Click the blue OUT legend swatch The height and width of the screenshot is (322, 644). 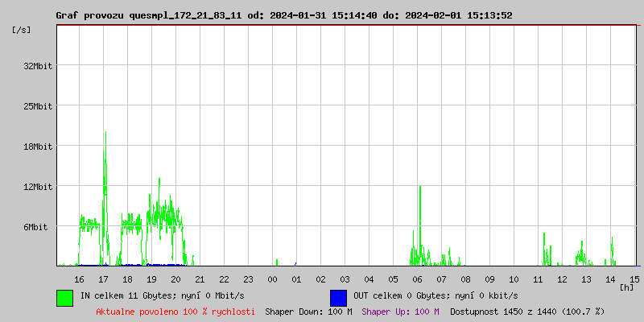(x=338, y=297)
